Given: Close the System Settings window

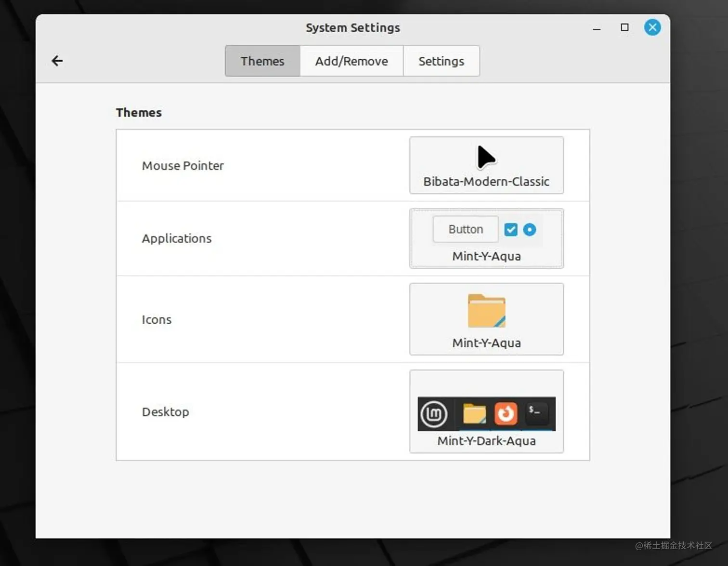Looking at the screenshot, I should [x=652, y=27].
